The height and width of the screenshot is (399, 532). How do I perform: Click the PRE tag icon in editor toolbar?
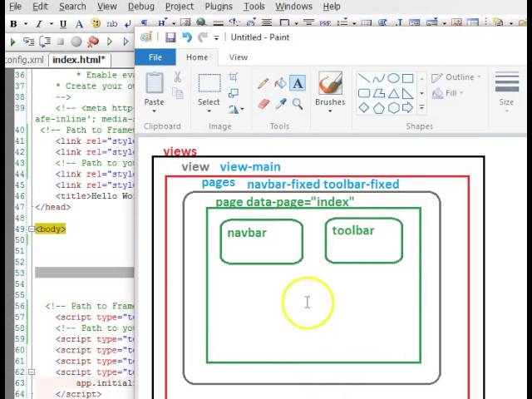tap(325, 23)
